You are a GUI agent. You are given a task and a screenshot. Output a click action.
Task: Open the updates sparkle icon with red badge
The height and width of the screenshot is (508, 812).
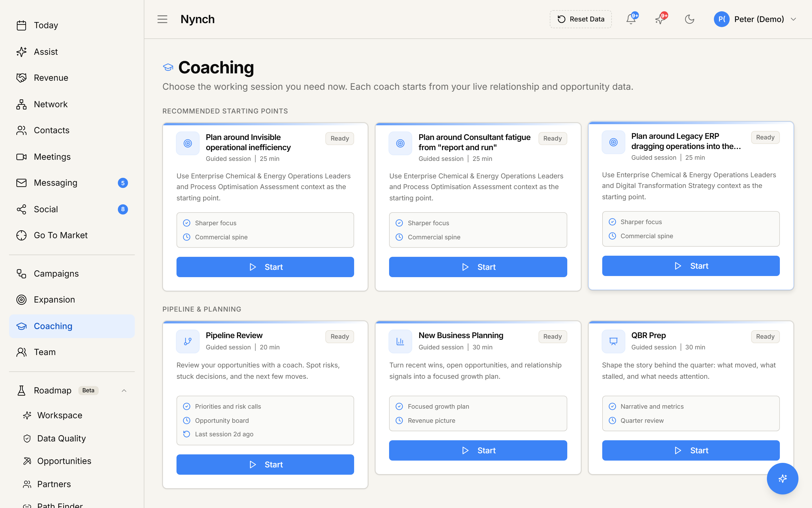660,19
